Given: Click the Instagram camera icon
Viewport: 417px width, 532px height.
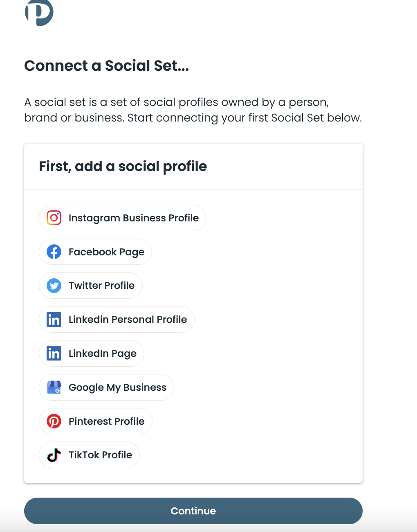Looking at the screenshot, I should 54,218.
